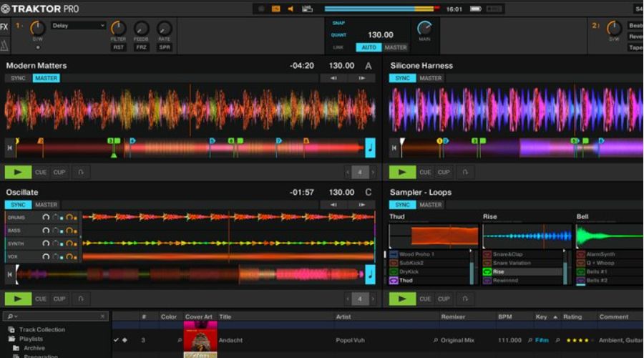
Task: Click the battery indicator icon
Action: point(476,9)
